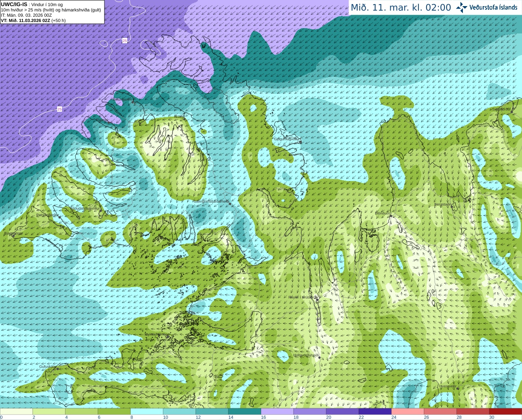Click the lower '25' gust contour label
The image size is (522, 420).
click(x=60, y=109)
